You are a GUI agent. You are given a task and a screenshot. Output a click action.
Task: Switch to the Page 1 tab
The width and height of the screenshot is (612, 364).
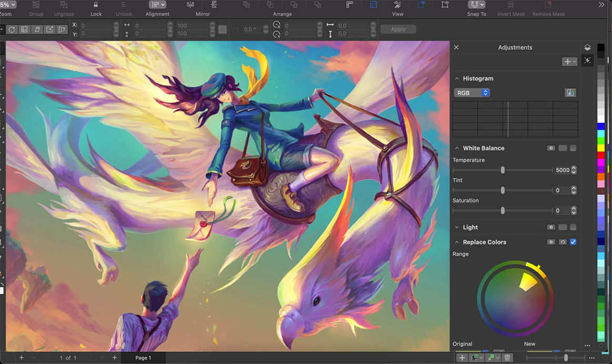pos(142,358)
